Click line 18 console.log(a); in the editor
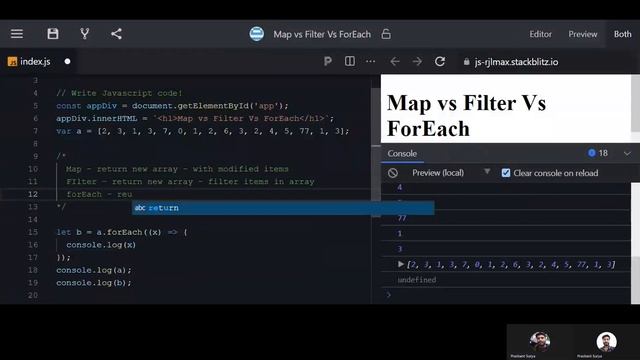Image resolution: width=640 pixels, height=360 pixels. [x=94, y=270]
